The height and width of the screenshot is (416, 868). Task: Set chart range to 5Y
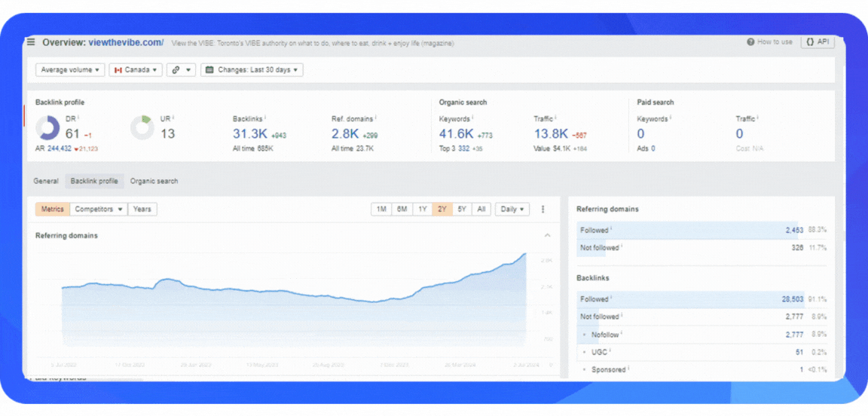pos(462,210)
